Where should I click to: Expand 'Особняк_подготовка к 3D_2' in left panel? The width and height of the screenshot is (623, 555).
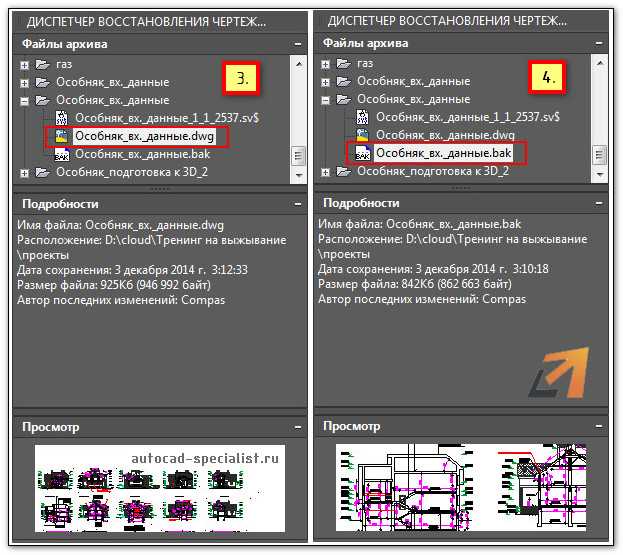coord(24,173)
